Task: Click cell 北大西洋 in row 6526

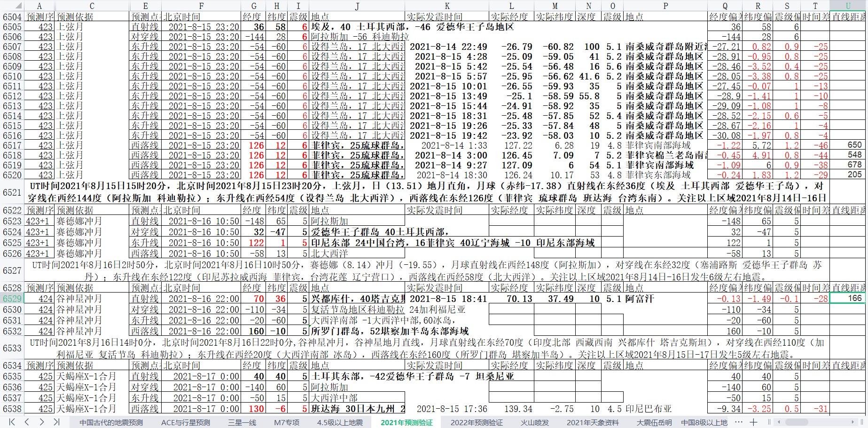Action: (357, 254)
